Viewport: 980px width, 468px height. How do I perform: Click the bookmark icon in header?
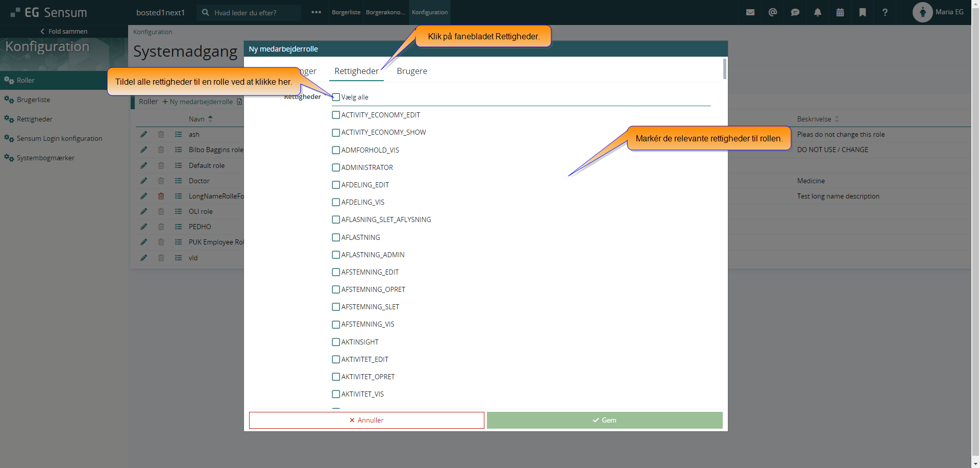[x=862, y=12]
